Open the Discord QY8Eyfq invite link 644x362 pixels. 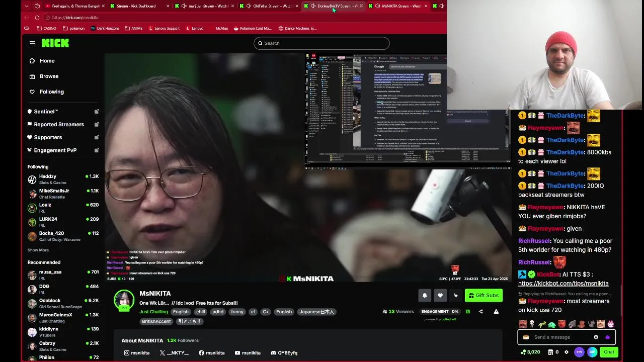(x=284, y=353)
